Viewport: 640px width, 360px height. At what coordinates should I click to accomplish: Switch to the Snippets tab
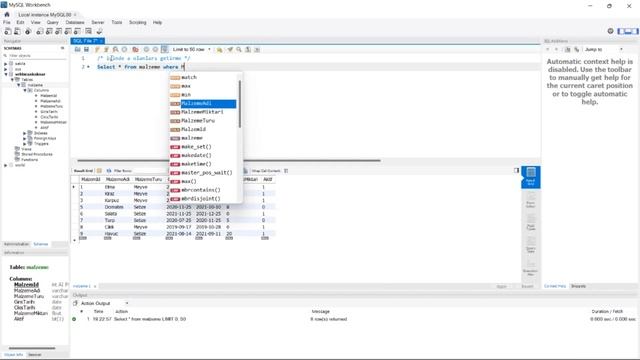[578, 286]
